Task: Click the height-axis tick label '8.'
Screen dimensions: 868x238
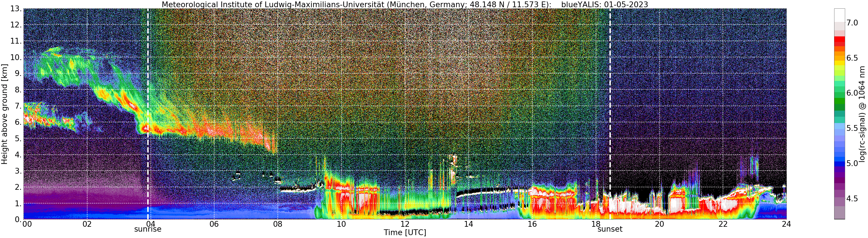Action: [x=18, y=90]
